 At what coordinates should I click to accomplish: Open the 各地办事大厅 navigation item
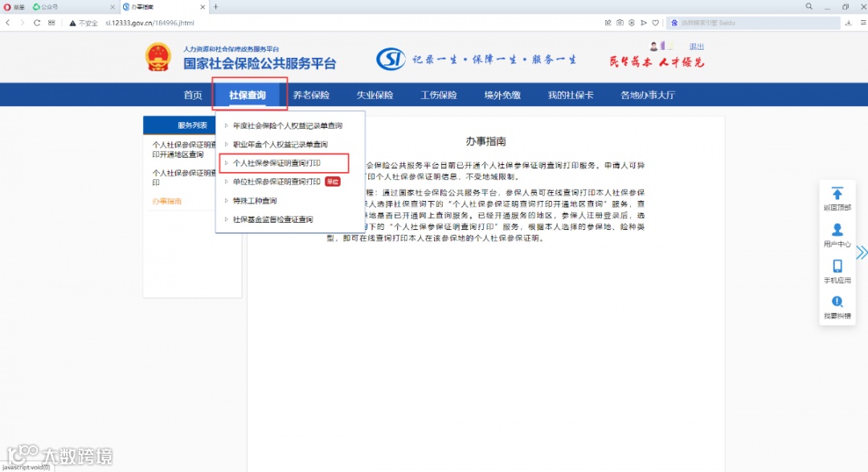648,95
